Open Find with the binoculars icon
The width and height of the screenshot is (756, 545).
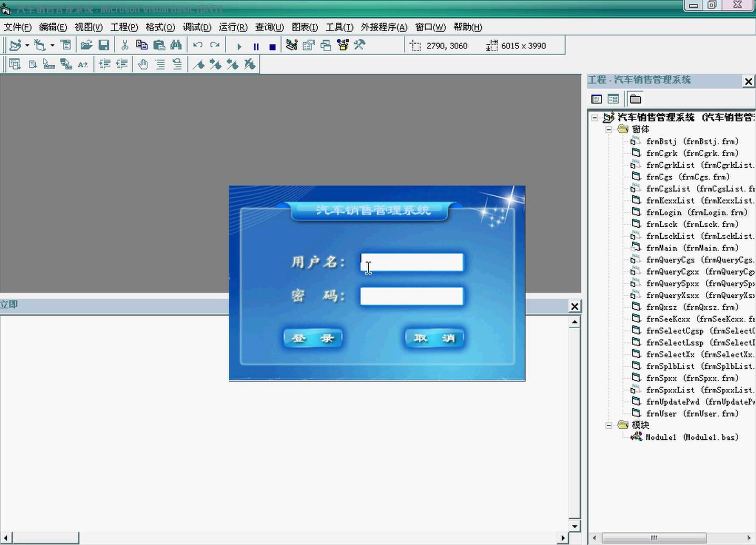tap(176, 46)
